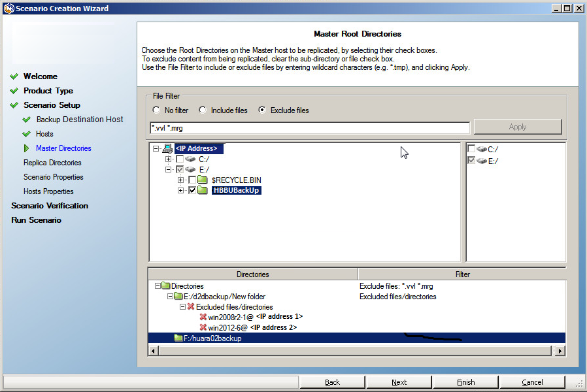This screenshot has height=392, width=587.
Task: Uncheck the HBBUBackUp checkbox
Action: tap(192, 190)
